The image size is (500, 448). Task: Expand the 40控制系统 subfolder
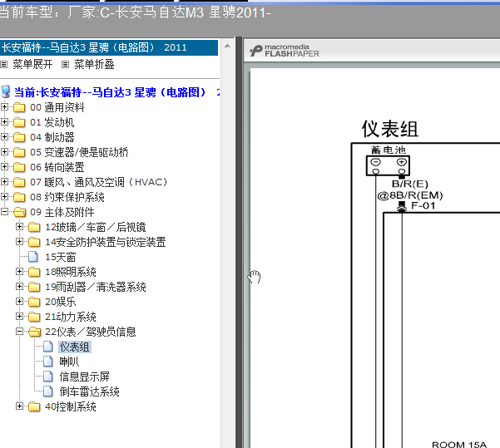pyautogui.click(x=19, y=406)
